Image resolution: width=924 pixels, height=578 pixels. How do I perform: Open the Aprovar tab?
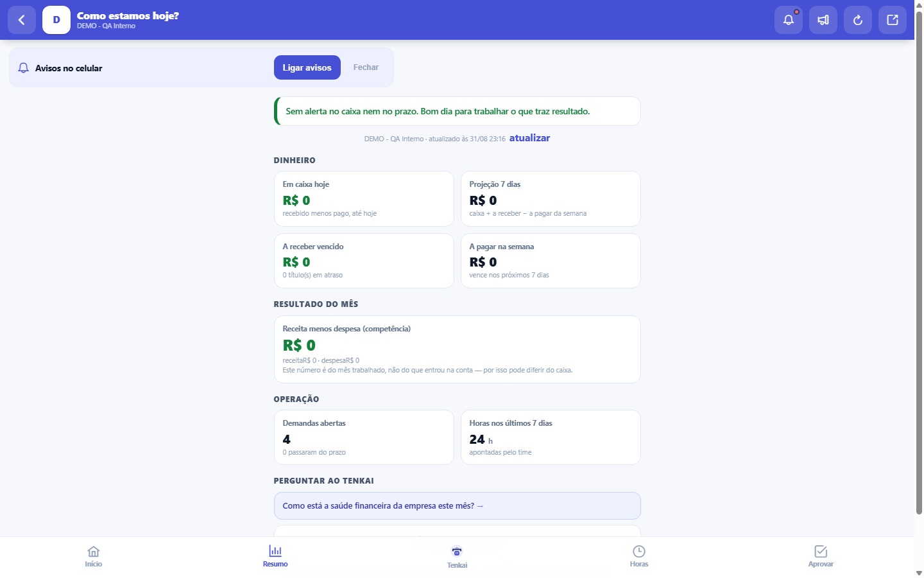[x=821, y=557]
